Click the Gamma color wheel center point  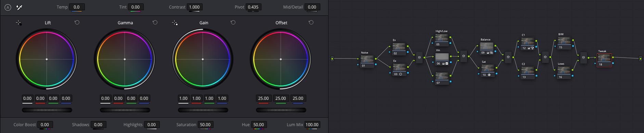pyautogui.click(x=125, y=59)
